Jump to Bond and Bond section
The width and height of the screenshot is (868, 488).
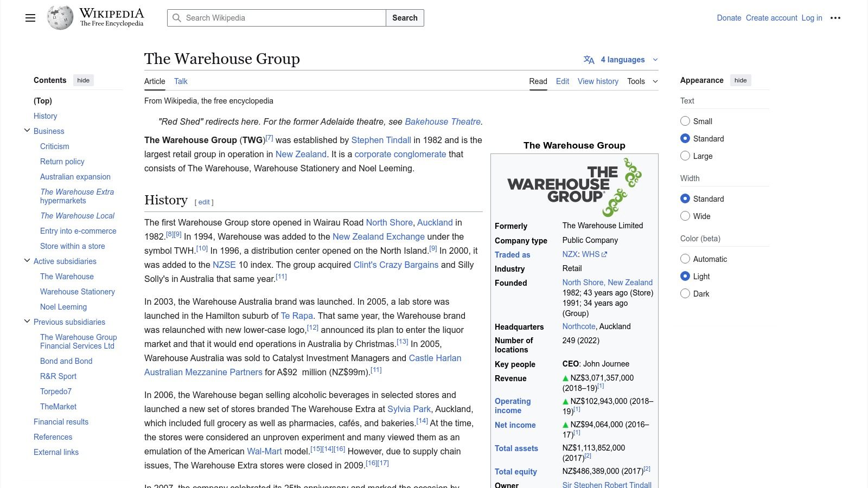tap(66, 361)
